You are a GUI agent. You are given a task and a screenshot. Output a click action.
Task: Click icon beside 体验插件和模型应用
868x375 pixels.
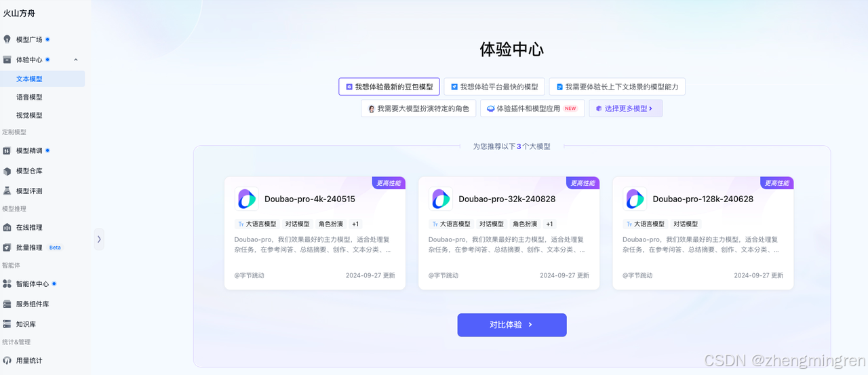[491, 108]
